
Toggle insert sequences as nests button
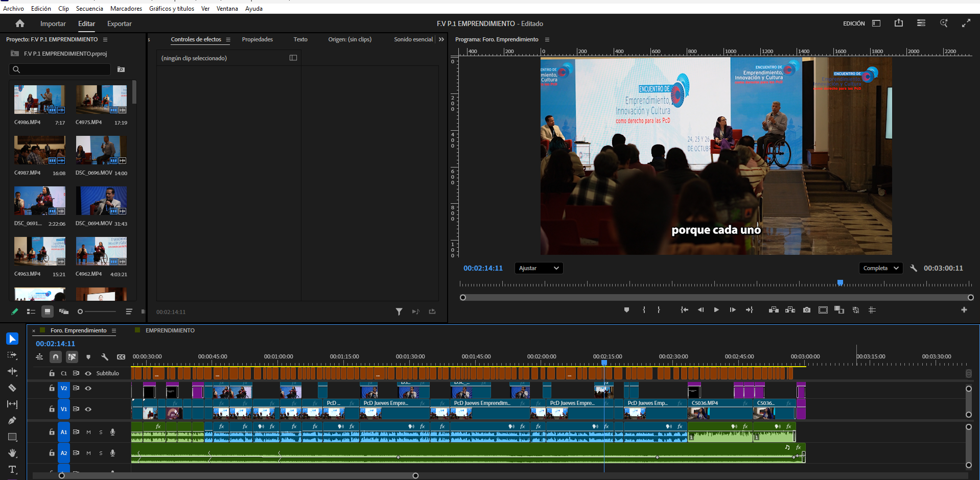(x=39, y=357)
